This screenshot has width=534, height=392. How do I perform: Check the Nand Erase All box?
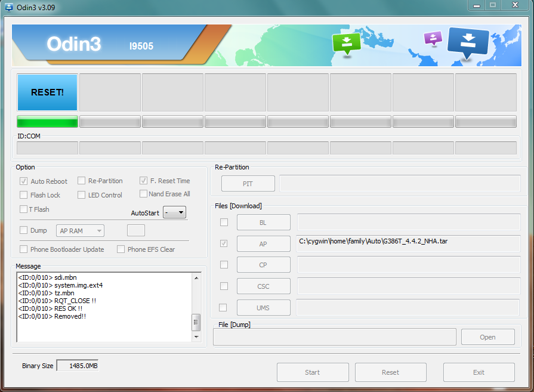pos(143,194)
